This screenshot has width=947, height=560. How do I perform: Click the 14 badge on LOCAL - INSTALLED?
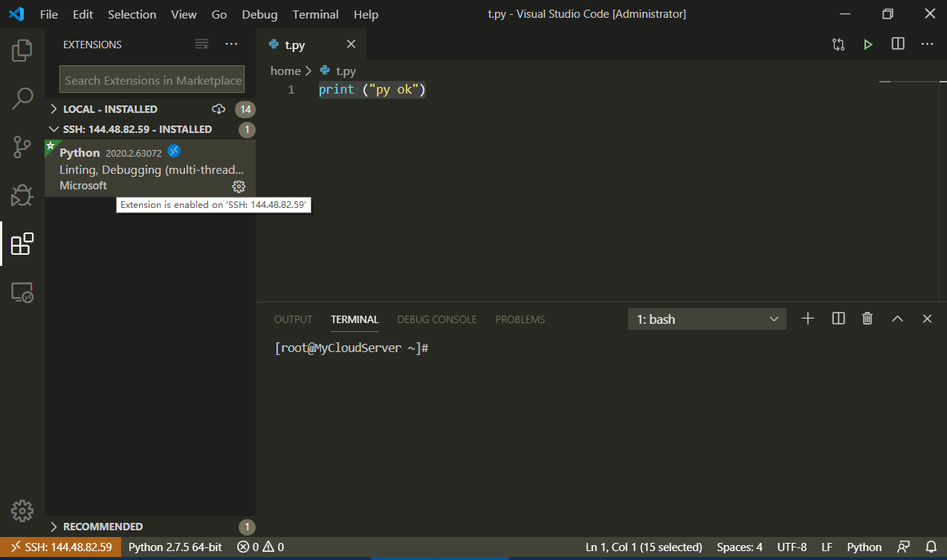(245, 110)
